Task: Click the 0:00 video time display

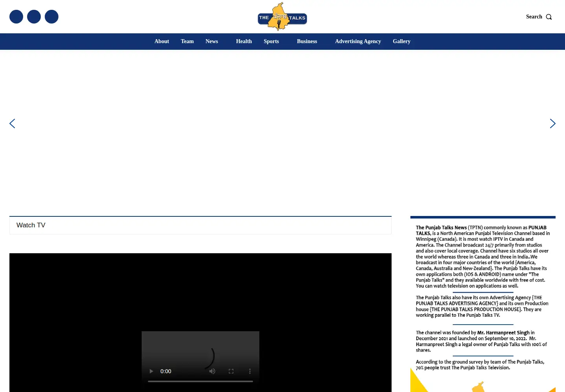Action: (166, 371)
